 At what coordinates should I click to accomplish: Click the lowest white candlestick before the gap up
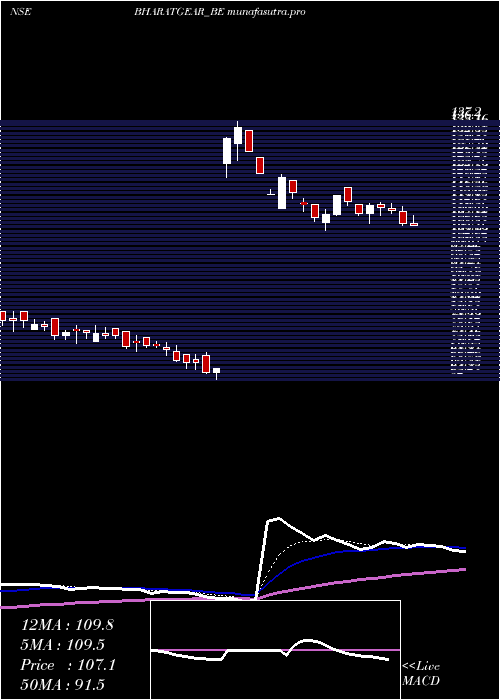217,371
